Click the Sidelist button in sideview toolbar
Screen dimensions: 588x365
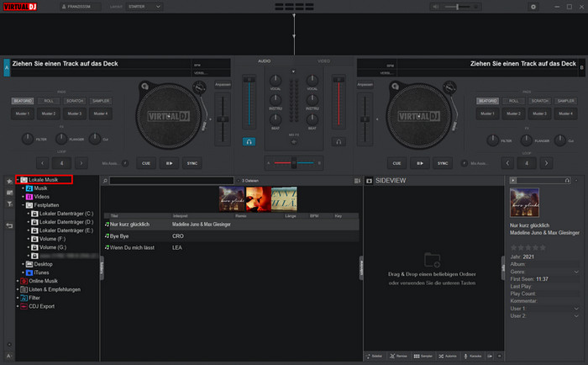(375, 356)
